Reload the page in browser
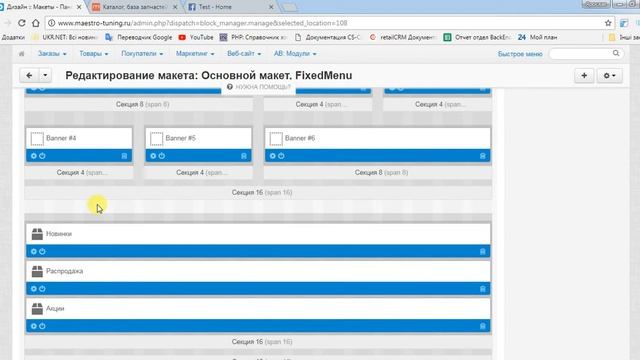Viewport: 640px width, 360px height. (x=22, y=23)
